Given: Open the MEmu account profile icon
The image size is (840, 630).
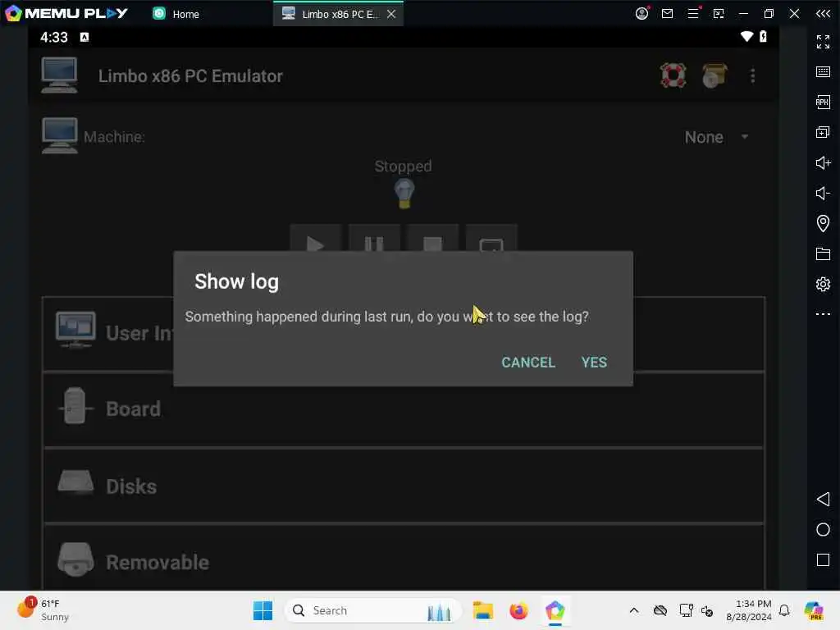Looking at the screenshot, I should coord(641,13).
